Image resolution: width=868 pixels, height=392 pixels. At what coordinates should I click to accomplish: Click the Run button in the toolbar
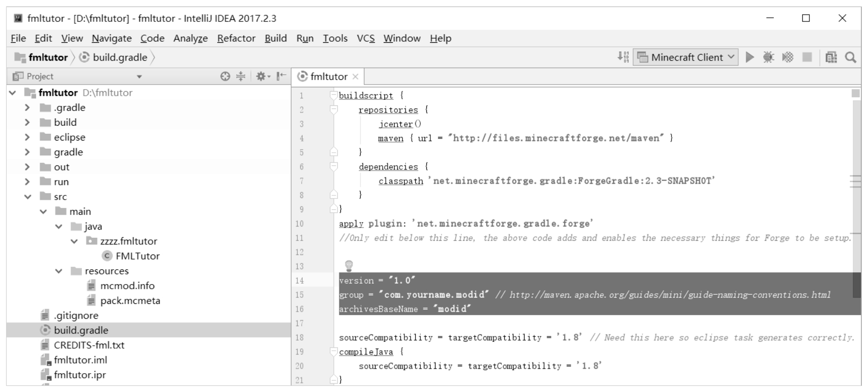[749, 57]
